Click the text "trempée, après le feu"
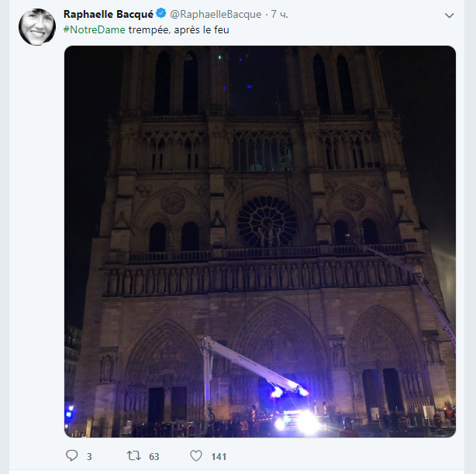Image resolution: width=476 pixels, height=474 pixels. [179, 30]
